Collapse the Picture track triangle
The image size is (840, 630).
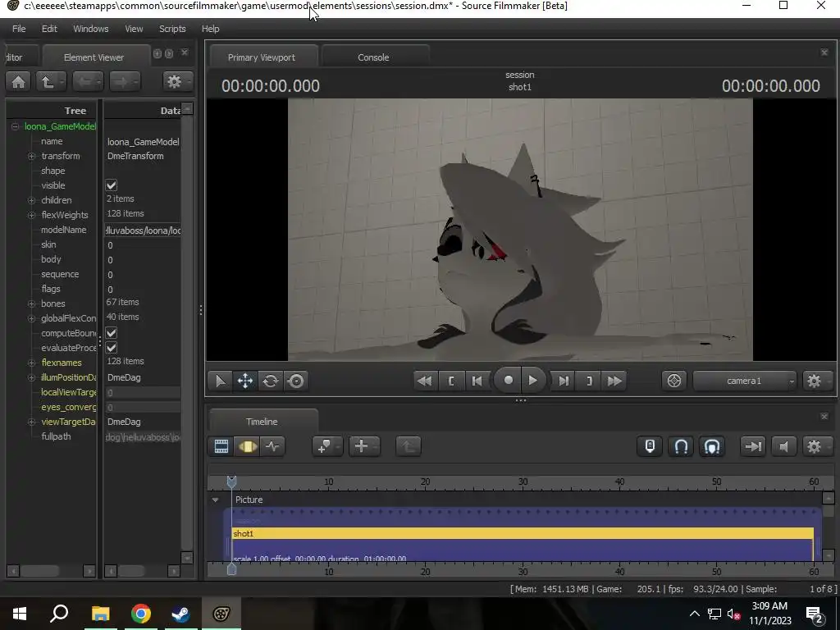coord(216,500)
